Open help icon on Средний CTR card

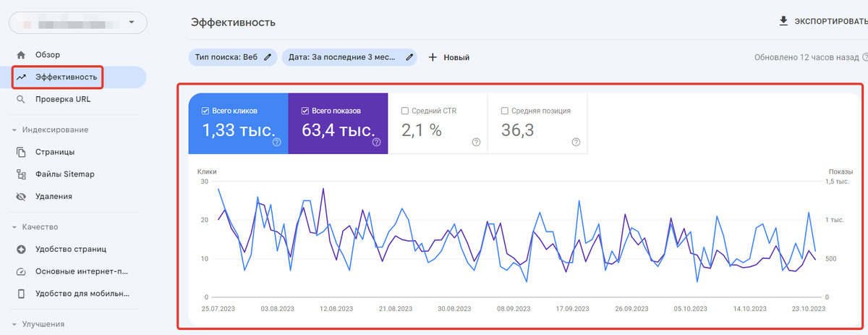[x=476, y=142]
